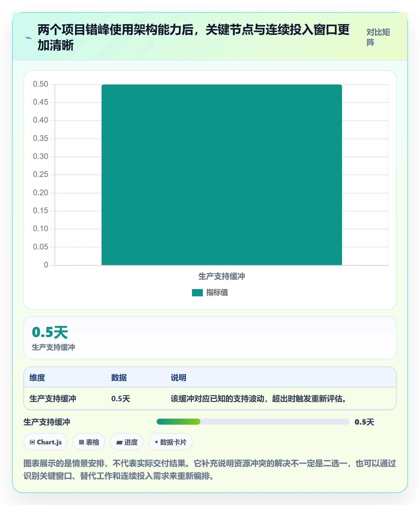The height and width of the screenshot is (505, 420).
Task: Click the headline title 两个项目错峰使用架构能力后
Action: point(193,37)
